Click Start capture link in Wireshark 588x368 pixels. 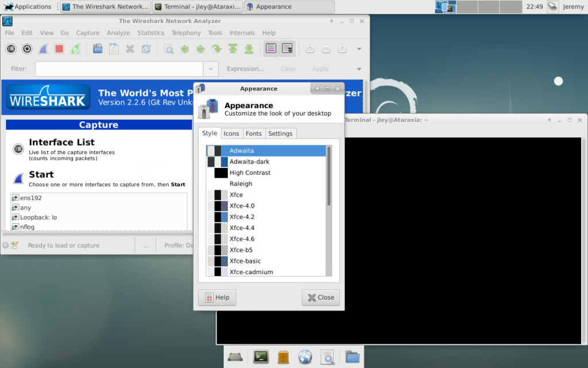coord(41,175)
